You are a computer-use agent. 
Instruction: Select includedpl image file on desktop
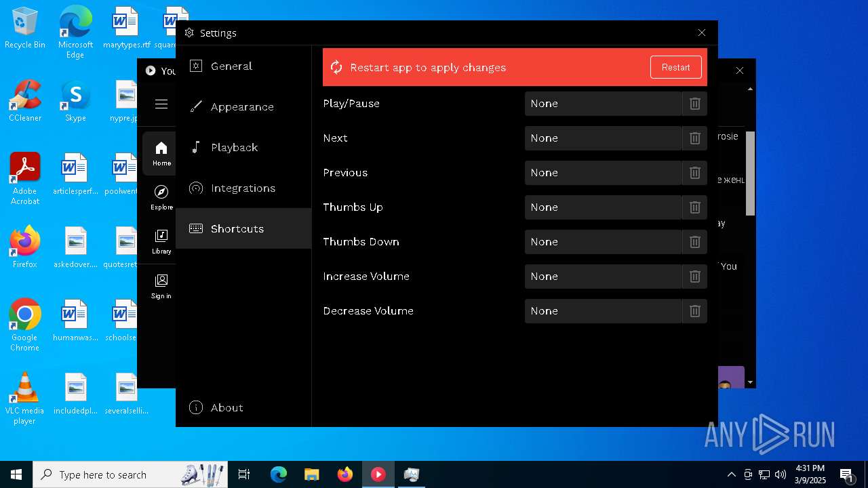pos(75,394)
